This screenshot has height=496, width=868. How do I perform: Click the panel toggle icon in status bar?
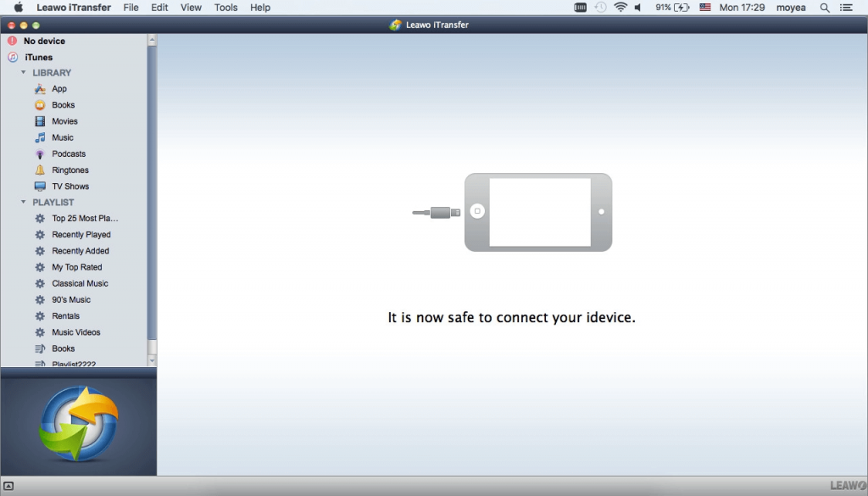click(x=8, y=486)
